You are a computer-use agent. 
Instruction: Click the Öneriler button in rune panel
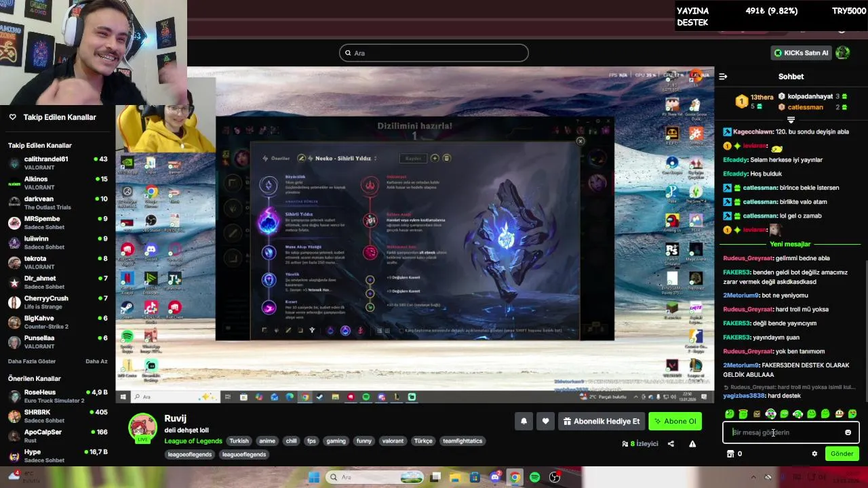277,159
